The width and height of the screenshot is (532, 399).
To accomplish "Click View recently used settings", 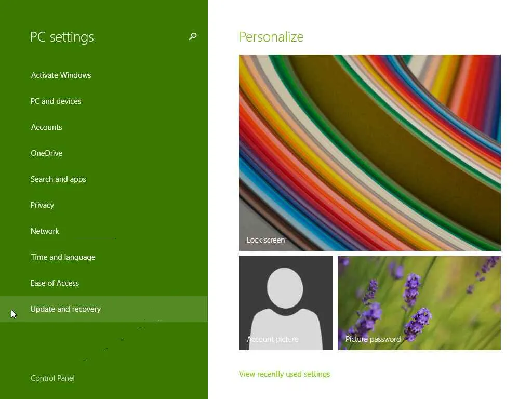I will coord(284,374).
